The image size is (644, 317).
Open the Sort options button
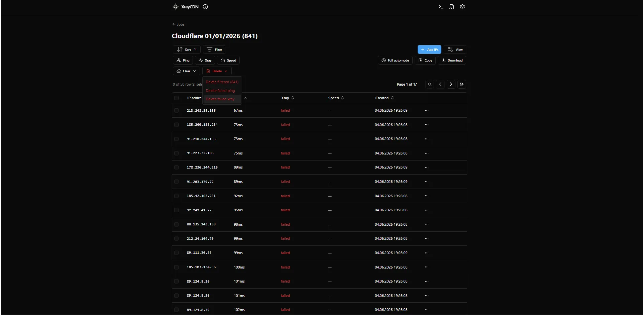(187, 49)
